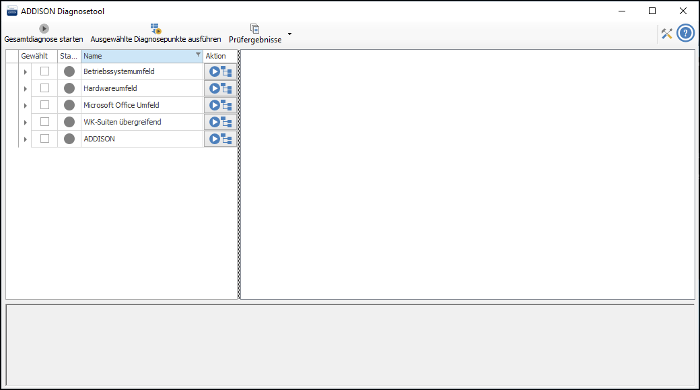Viewport: 700px width, 390px height.
Task: Click the gray status circle for Betriebssystemumfeld
Action: tap(69, 71)
